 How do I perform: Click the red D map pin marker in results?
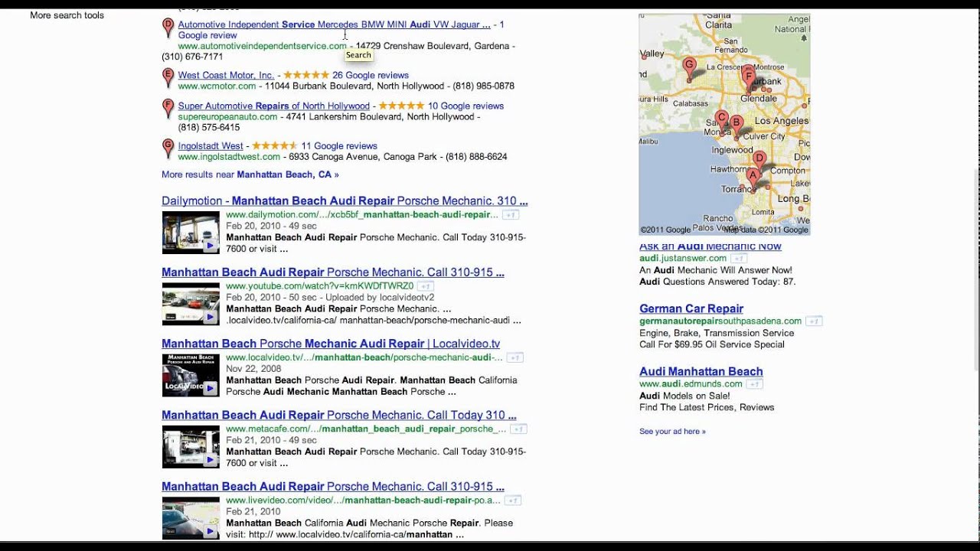click(168, 28)
